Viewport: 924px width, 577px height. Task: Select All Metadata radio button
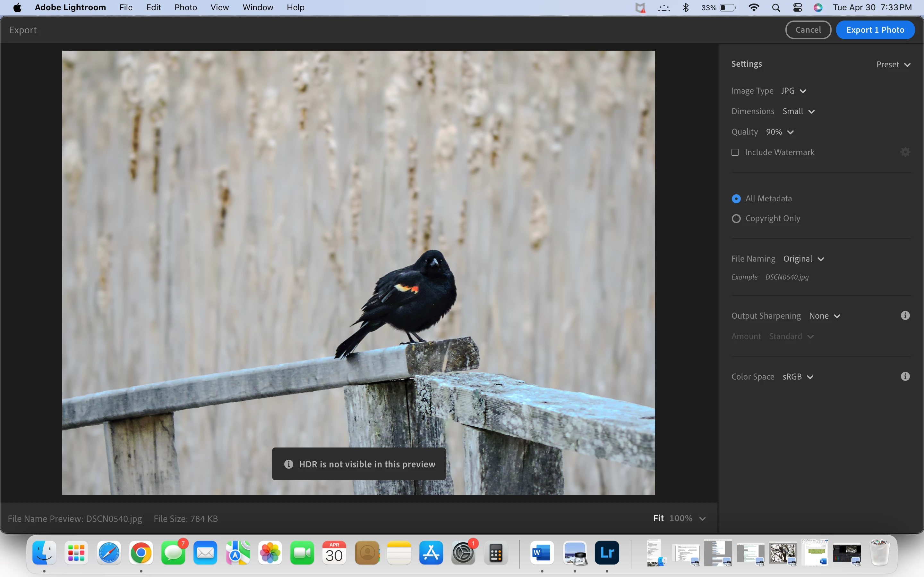point(736,198)
